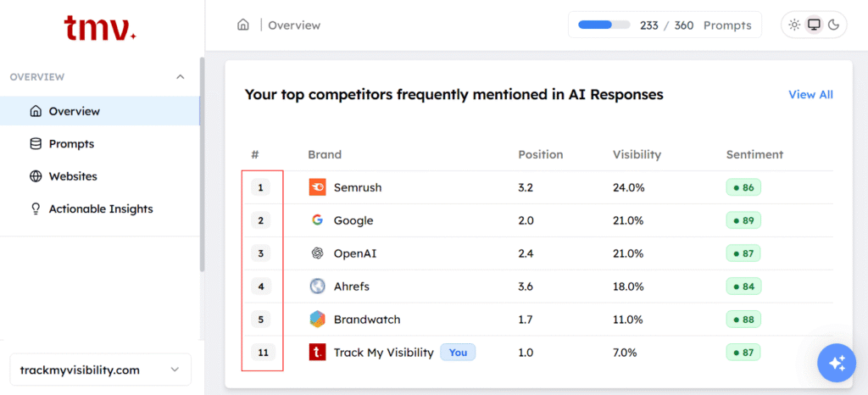Viewport: 868px width, 395px height.
Task: Click the rank 2 badge
Action: click(x=261, y=220)
